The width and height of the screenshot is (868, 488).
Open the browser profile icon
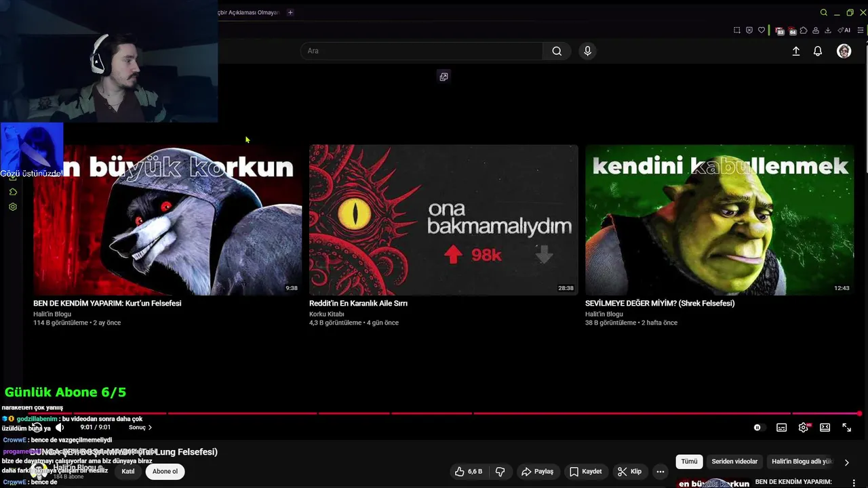point(816,30)
